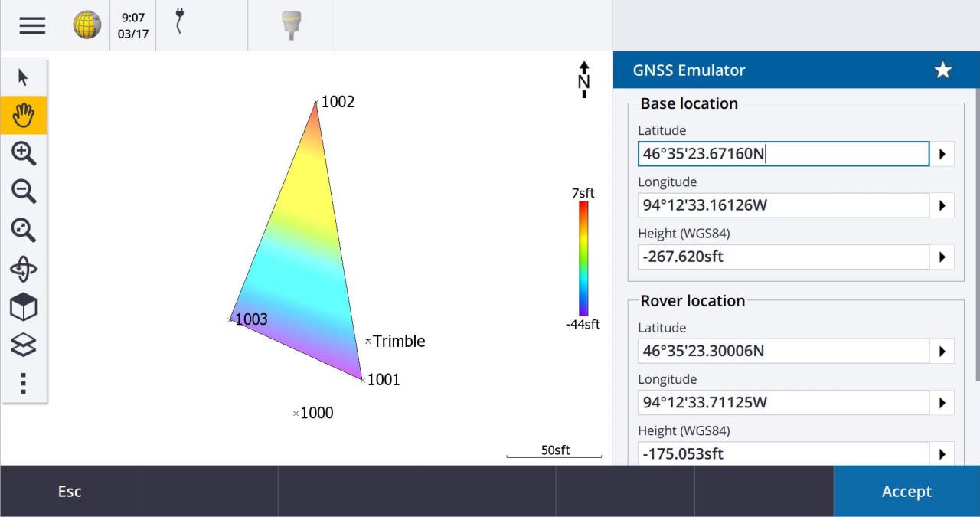This screenshot has height=517, width=980.
Task: Click the elevation color scale legend
Action: [x=583, y=258]
